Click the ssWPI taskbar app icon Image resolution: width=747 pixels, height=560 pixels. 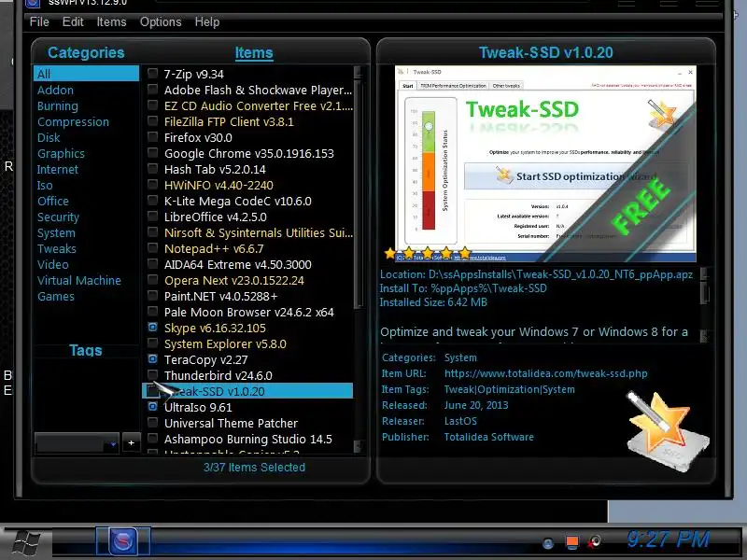(123, 541)
